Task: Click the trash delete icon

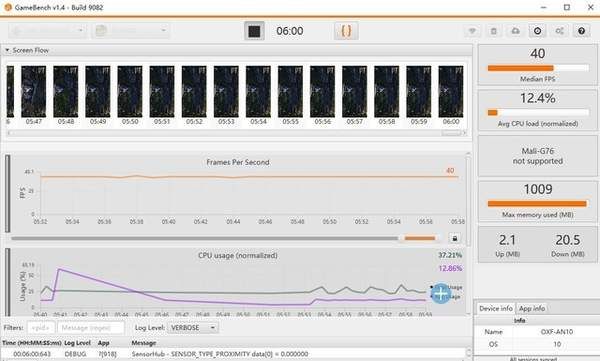Action: click(494, 31)
